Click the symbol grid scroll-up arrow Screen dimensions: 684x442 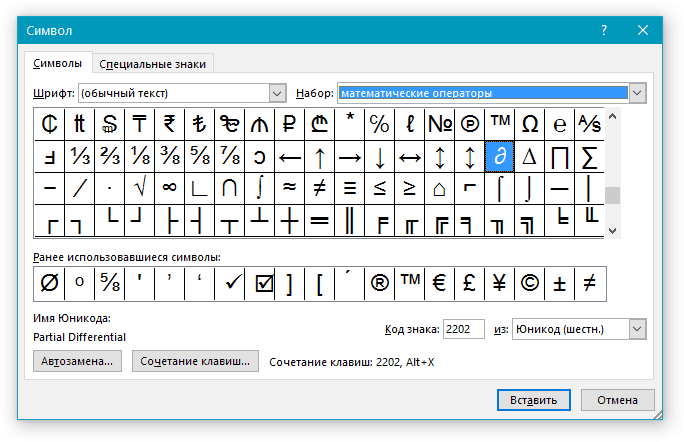(612, 116)
